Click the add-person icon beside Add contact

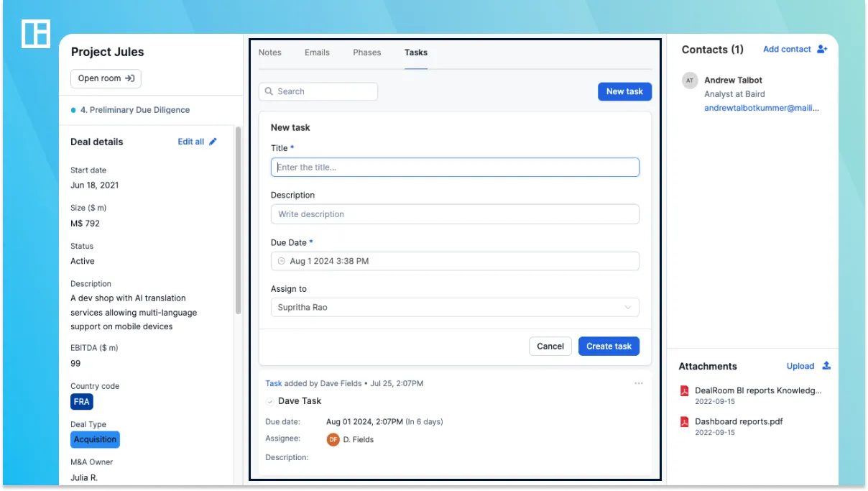823,49
